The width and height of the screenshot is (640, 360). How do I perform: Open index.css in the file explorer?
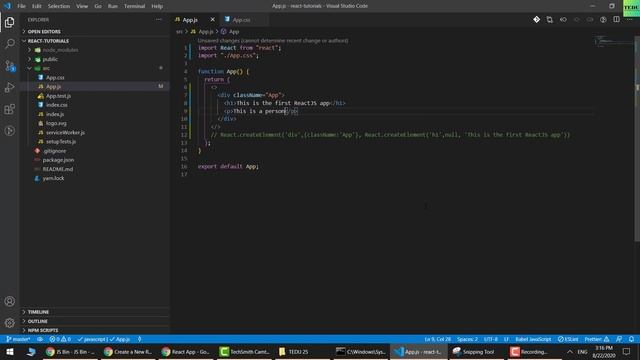pyautogui.click(x=95, y=105)
